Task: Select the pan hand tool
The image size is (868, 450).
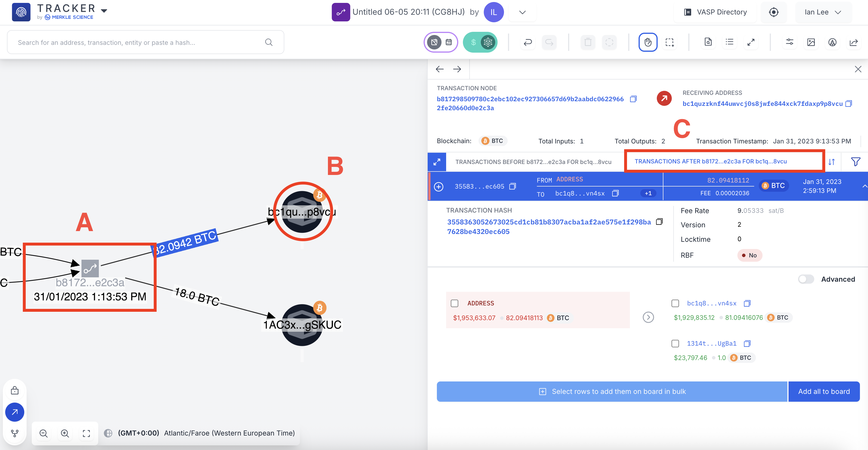Action: [648, 42]
